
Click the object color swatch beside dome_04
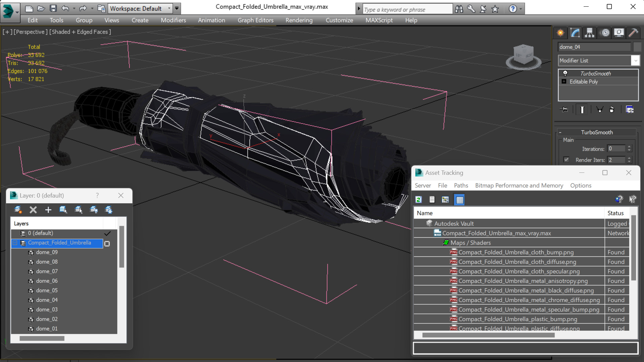point(637,47)
